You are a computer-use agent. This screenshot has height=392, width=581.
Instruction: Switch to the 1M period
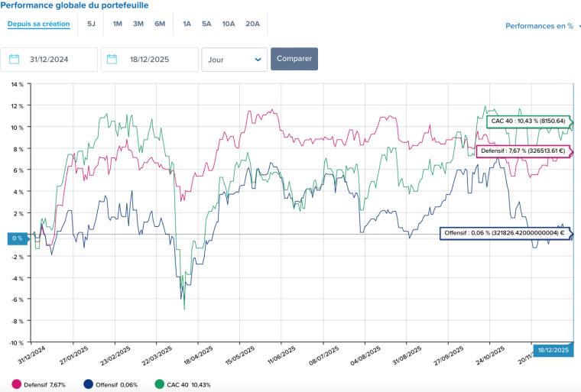pyautogui.click(x=118, y=24)
